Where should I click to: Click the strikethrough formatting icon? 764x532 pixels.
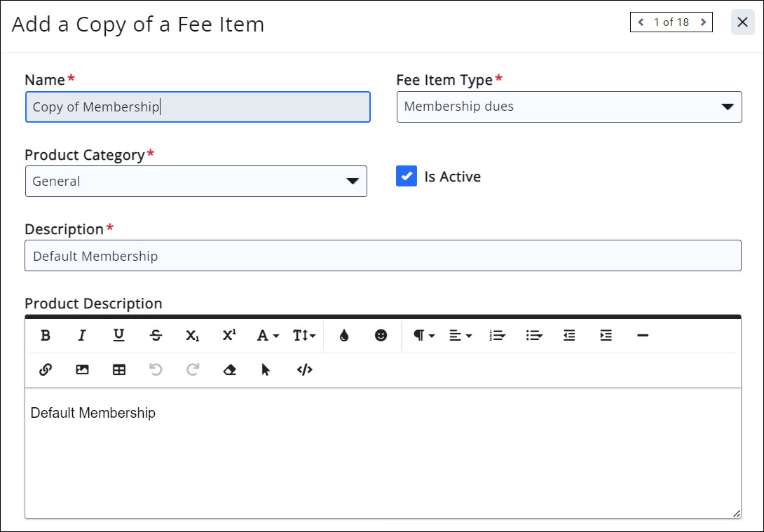click(x=156, y=336)
